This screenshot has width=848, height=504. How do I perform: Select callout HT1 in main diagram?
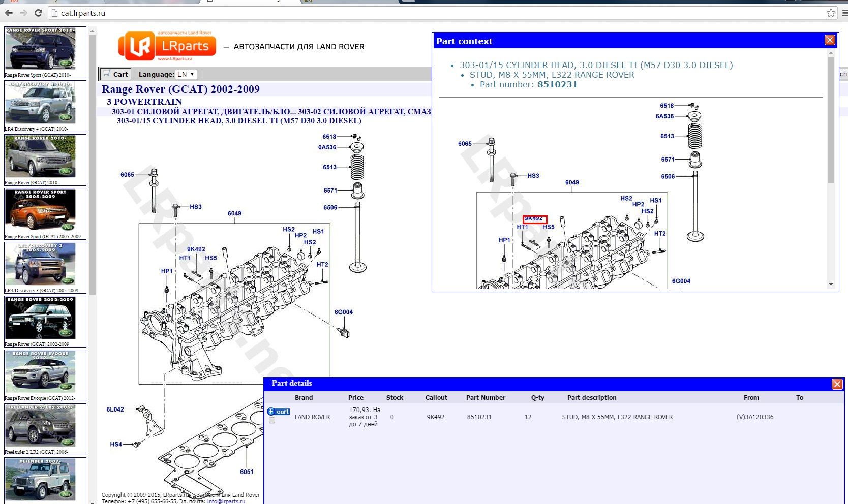point(185,258)
